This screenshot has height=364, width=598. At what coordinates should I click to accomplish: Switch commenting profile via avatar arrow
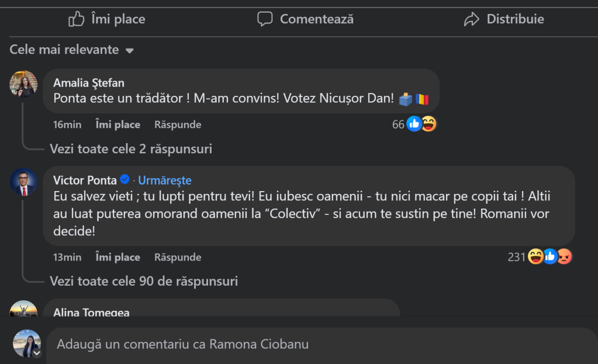(x=37, y=353)
